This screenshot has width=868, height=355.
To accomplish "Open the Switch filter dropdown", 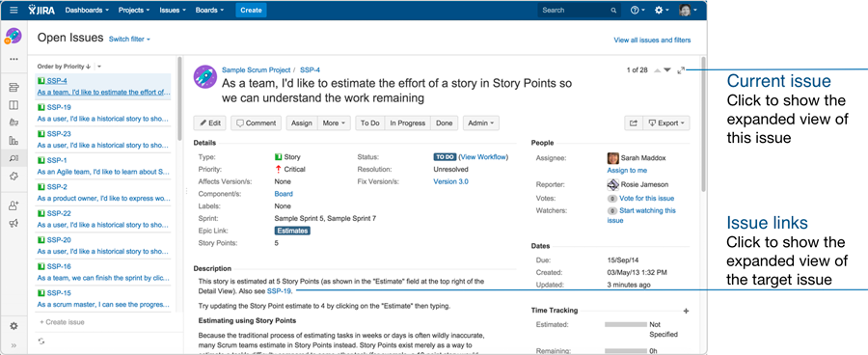I will point(129,40).
